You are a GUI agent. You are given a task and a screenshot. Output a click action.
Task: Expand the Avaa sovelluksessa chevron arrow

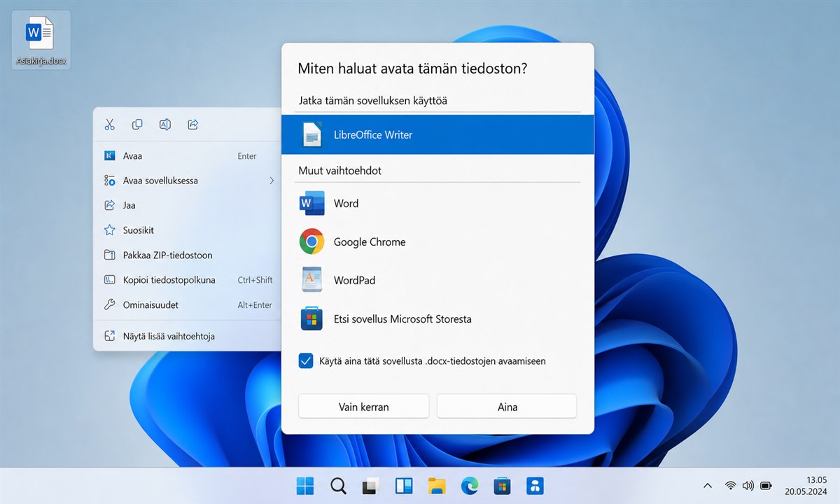(272, 181)
